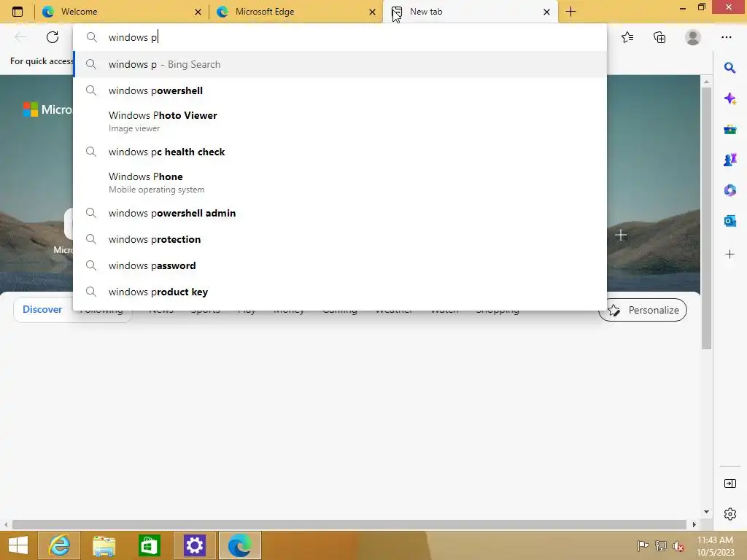The width and height of the screenshot is (747, 560).
Task: Open File Explorer from the taskbar
Action: [x=104, y=545]
